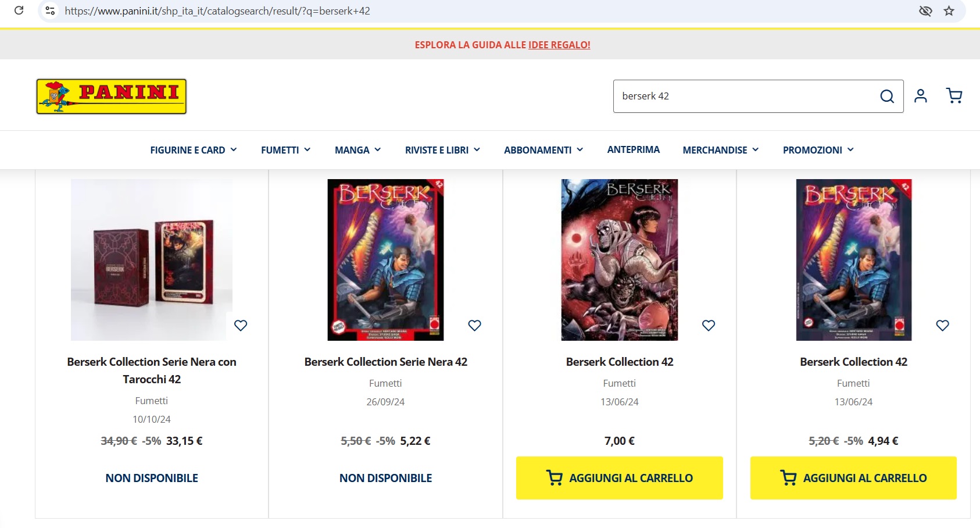The height and width of the screenshot is (528, 980).
Task: Add 4,94 € Berserk Collection 42 to cart
Action: [x=853, y=478]
